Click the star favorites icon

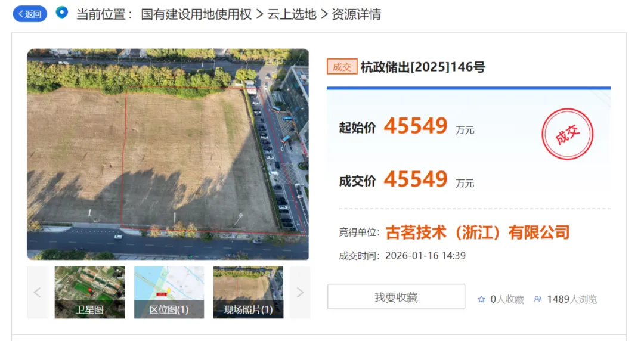click(481, 299)
